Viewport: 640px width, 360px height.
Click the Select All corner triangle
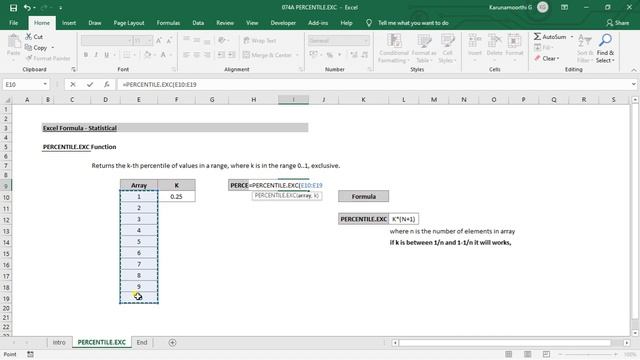[7, 100]
